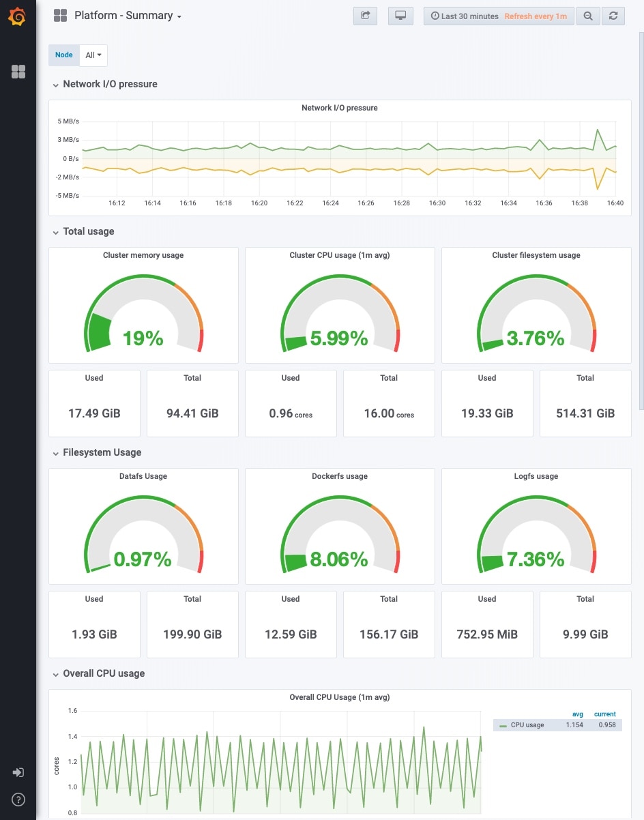Click the 94.41 GiB total memory value
This screenshot has width=644, height=820.
pyautogui.click(x=192, y=413)
